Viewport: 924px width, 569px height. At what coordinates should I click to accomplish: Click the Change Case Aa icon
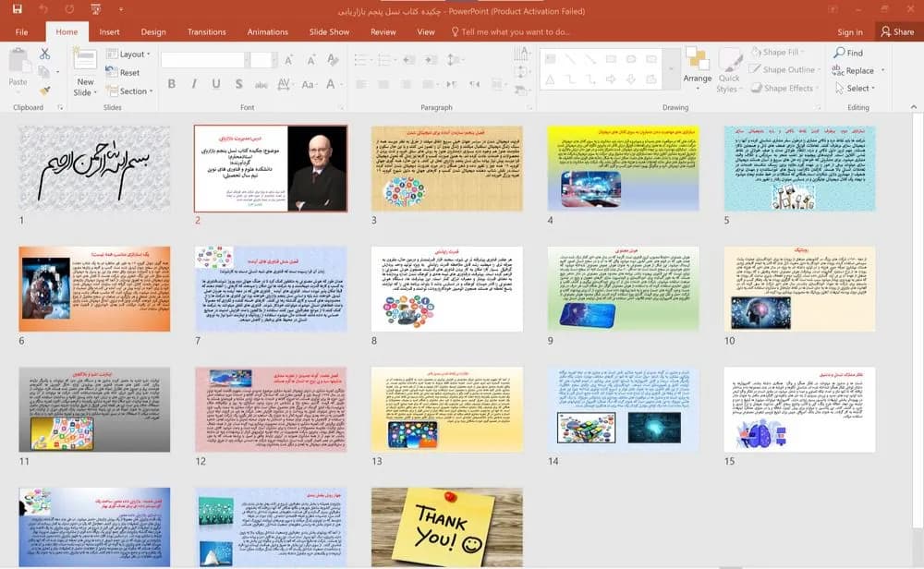click(x=308, y=84)
